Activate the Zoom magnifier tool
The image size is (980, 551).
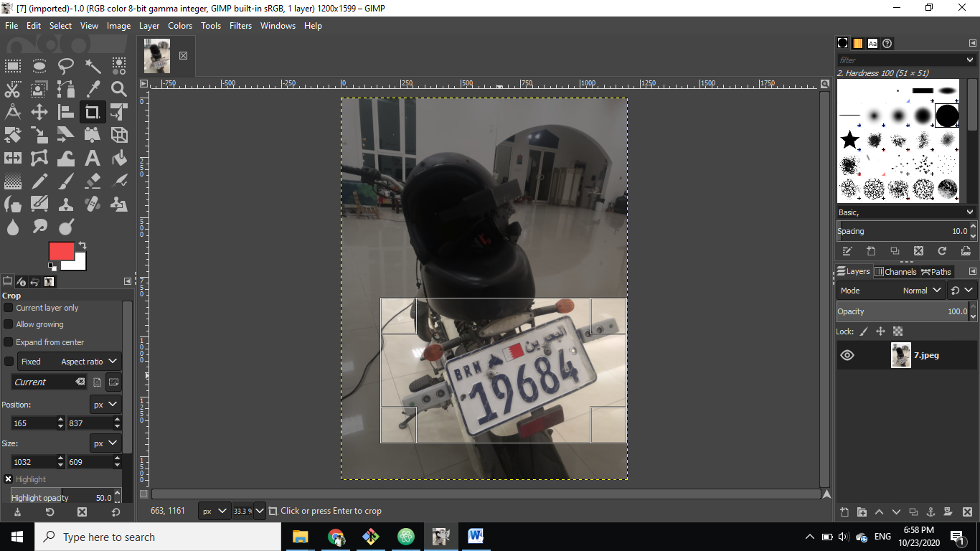[x=119, y=90]
